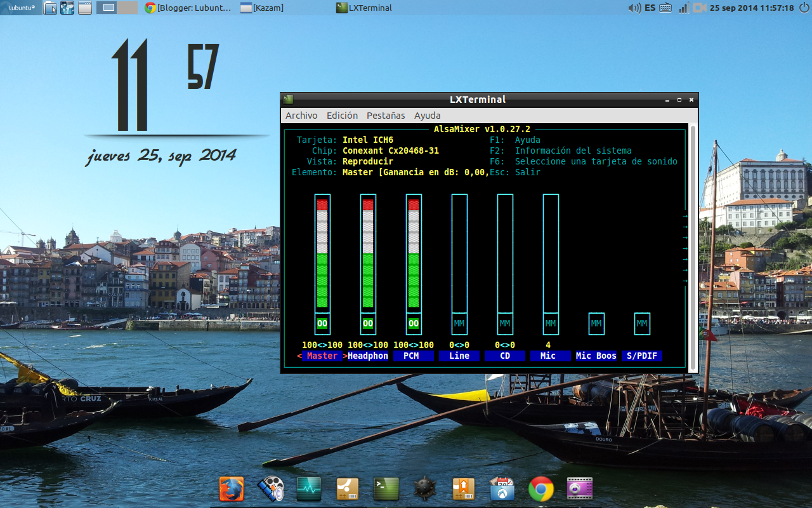Open the Pestañas menu in LXTerminal
812x508 pixels.
pyautogui.click(x=386, y=115)
